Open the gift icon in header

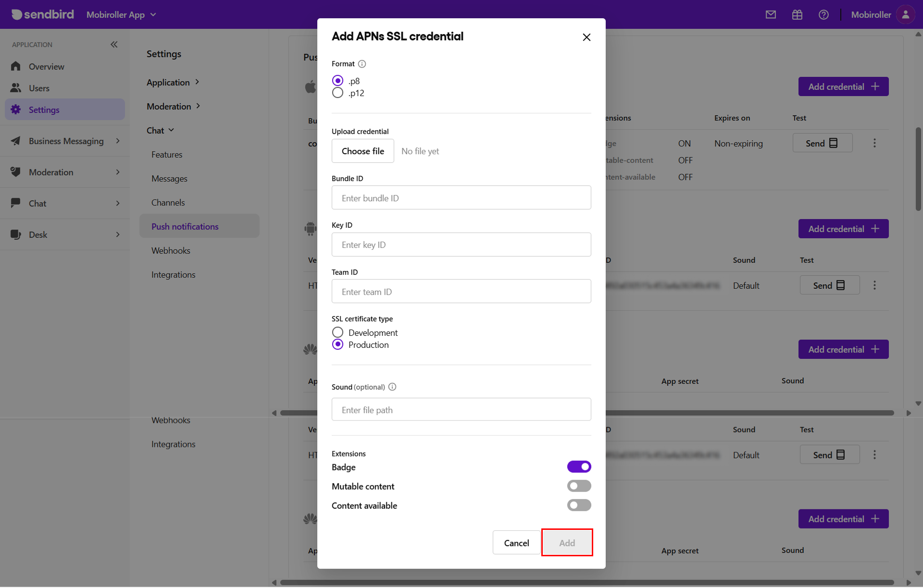[x=797, y=14]
